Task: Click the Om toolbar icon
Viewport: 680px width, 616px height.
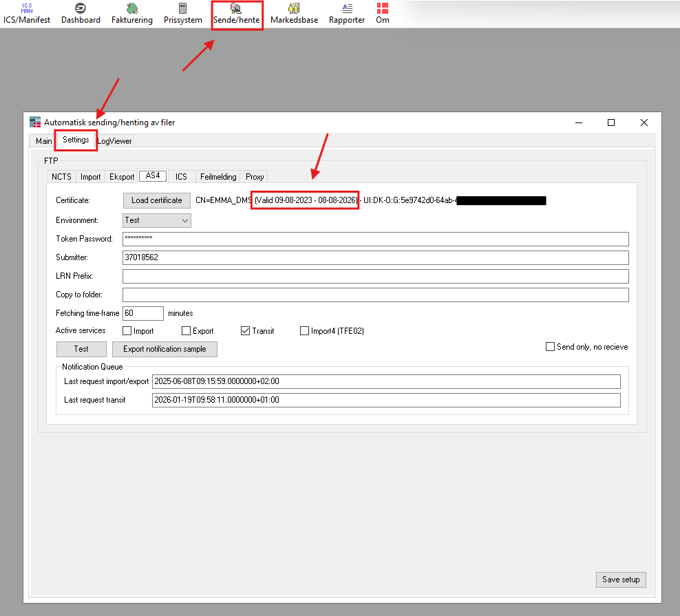Action: 383,13
